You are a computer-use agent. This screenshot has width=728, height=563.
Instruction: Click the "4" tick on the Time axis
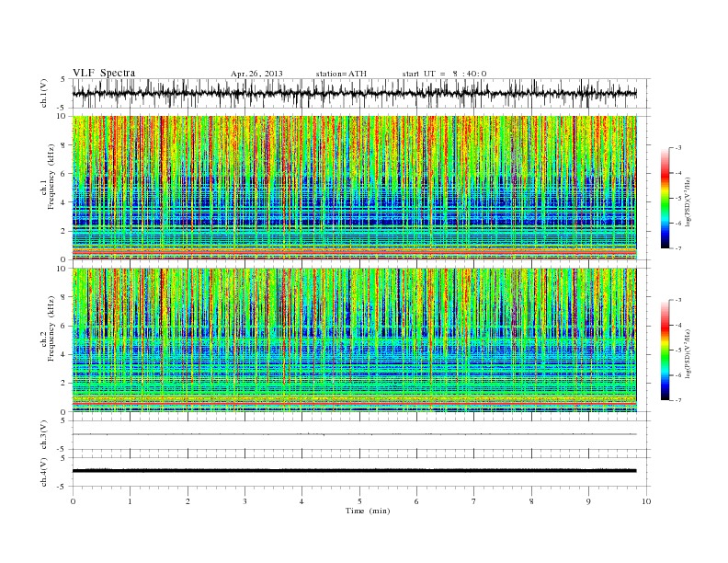301,501
